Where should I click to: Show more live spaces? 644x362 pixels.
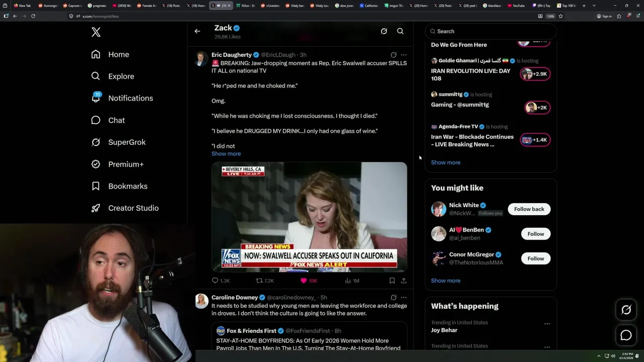pyautogui.click(x=445, y=162)
